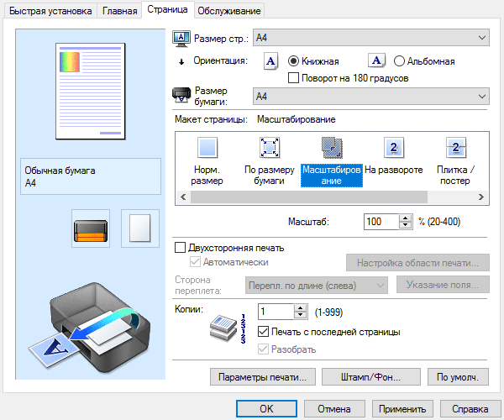Choose the Tiling/Poster layout icon
Viewport: 504px width, 420px height.
(x=456, y=148)
